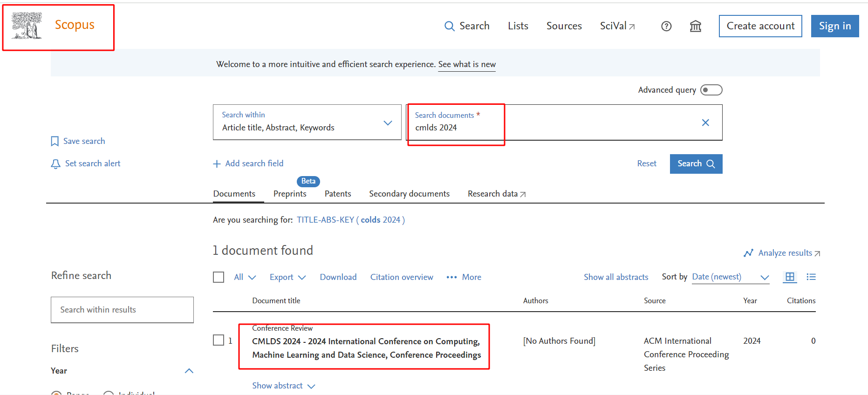Image resolution: width=868 pixels, height=395 pixels.
Task: Click the Sign in button
Action: (835, 26)
